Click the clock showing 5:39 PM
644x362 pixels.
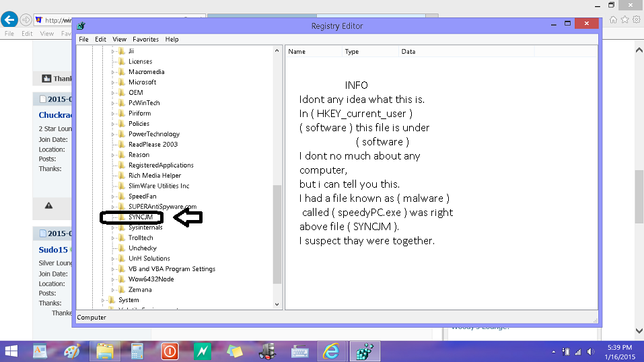[x=619, y=348]
